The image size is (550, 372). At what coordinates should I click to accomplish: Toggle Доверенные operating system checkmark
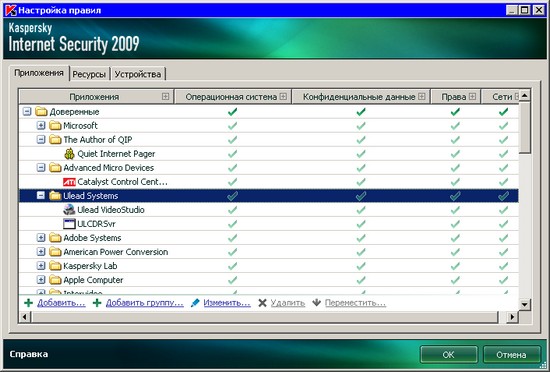coord(232,112)
